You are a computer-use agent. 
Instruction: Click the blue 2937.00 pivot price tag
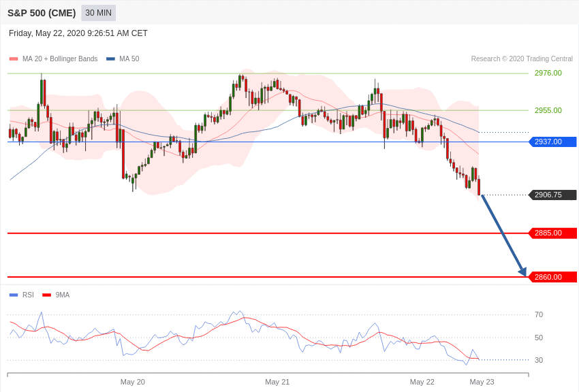(553, 142)
